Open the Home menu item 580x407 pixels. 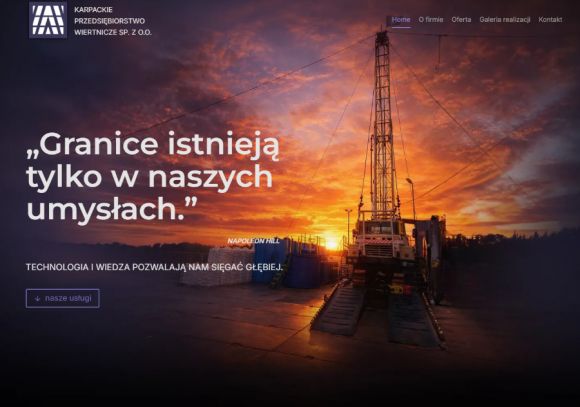coord(401,20)
